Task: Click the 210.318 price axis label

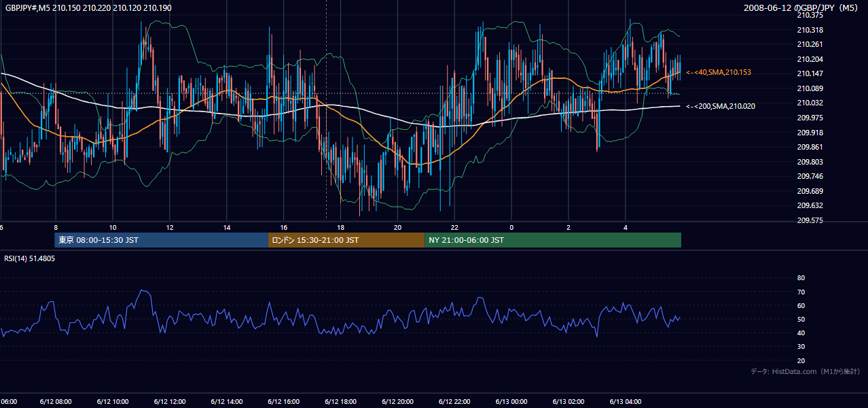Action: coord(810,30)
